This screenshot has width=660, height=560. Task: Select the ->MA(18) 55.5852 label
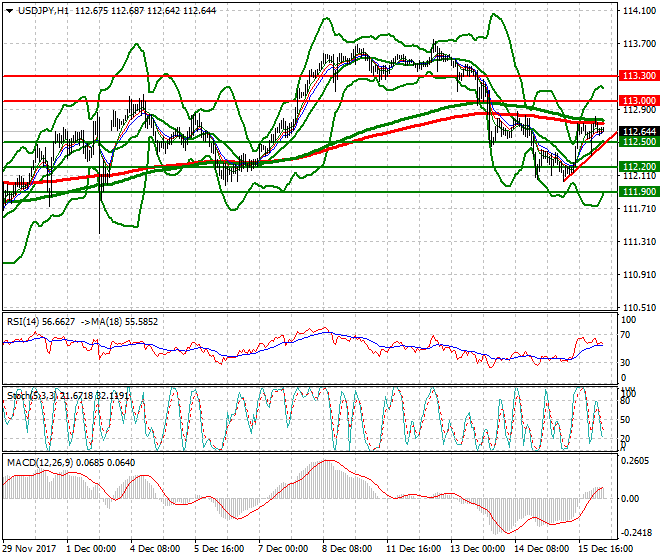pos(119,322)
